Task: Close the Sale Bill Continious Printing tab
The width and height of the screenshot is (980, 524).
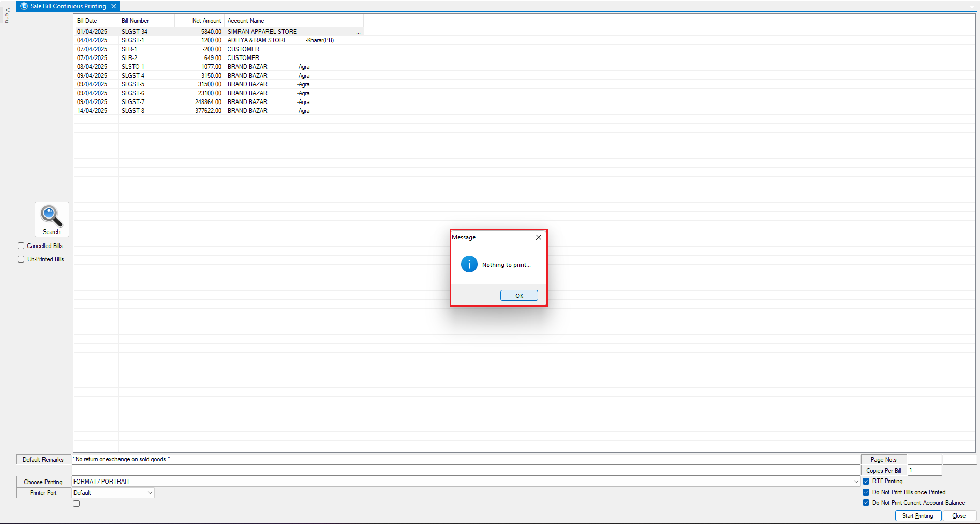Action: coord(114,6)
